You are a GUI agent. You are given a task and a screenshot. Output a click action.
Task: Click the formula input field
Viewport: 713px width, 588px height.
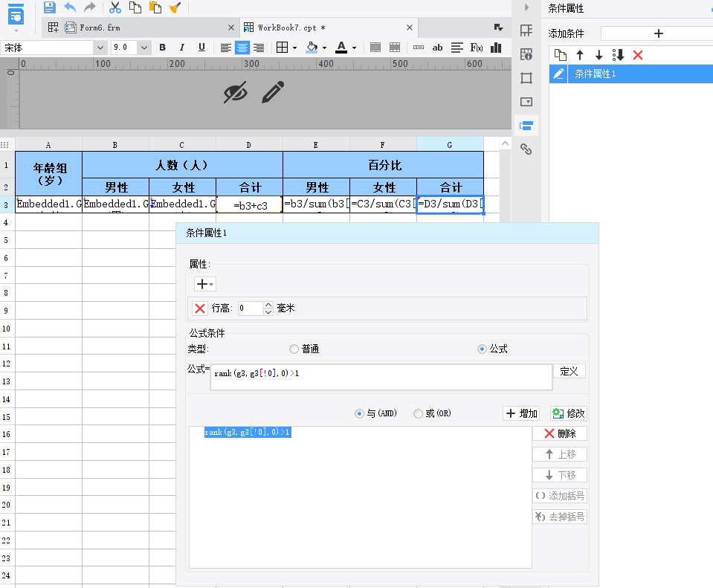[381, 377]
